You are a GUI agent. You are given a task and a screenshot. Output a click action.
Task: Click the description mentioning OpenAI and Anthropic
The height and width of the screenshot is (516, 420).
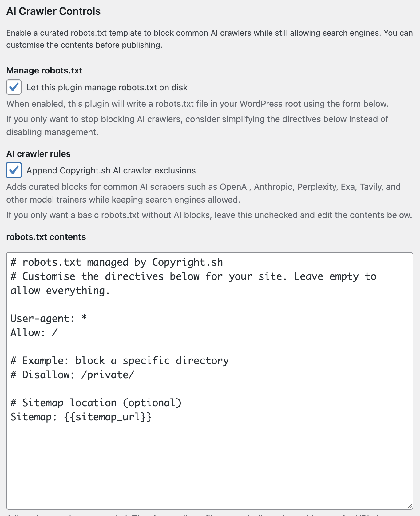point(203,193)
